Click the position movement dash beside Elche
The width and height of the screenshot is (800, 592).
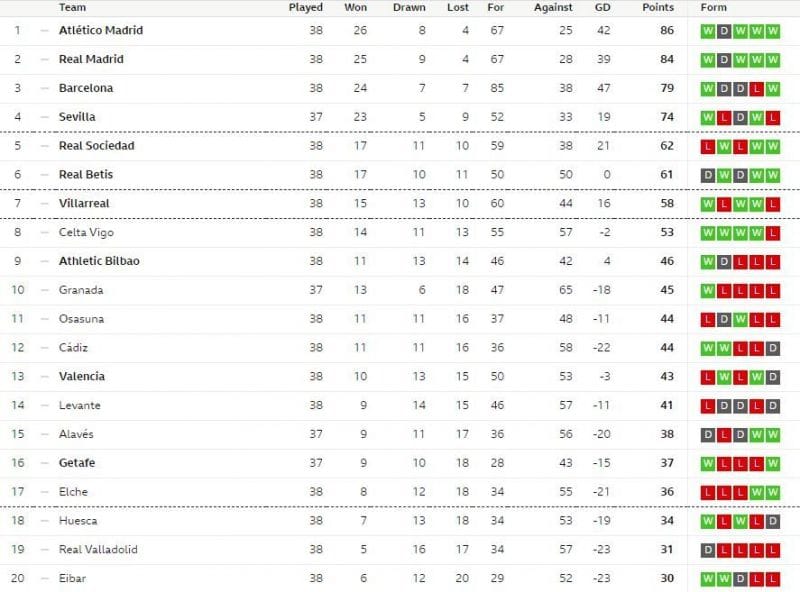[x=44, y=493]
